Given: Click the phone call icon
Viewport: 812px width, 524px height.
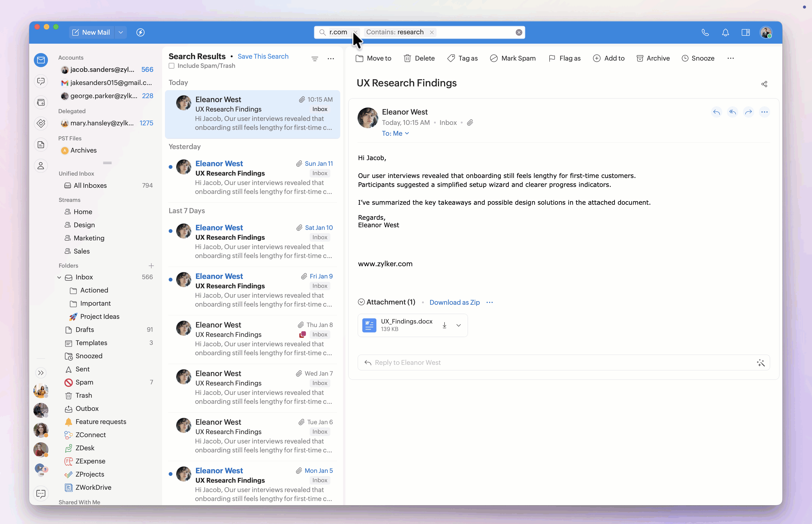Looking at the screenshot, I should coord(705,32).
